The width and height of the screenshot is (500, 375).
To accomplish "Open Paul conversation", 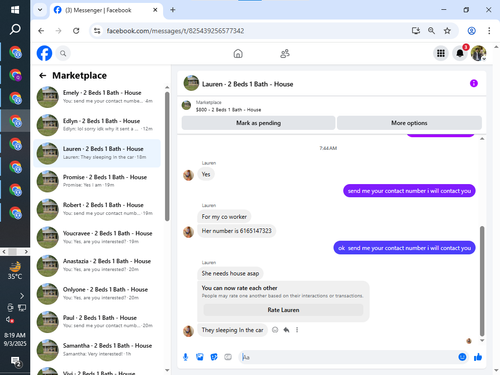I will [97, 322].
